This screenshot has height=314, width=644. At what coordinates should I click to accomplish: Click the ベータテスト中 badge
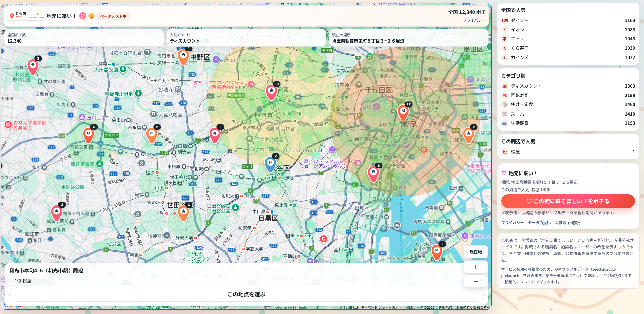pyautogui.click(x=113, y=16)
